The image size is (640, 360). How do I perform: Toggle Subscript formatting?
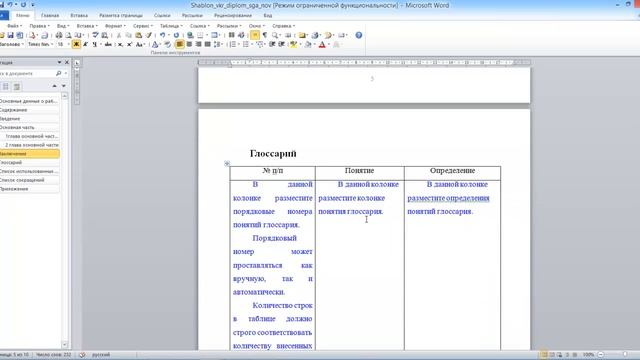click(120, 44)
